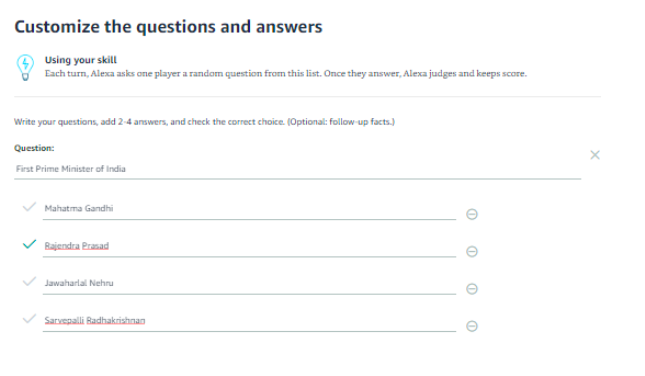Edit the Jawaharlal Nehru answer field
645x376 pixels.
pyautogui.click(x=249, y=283)
